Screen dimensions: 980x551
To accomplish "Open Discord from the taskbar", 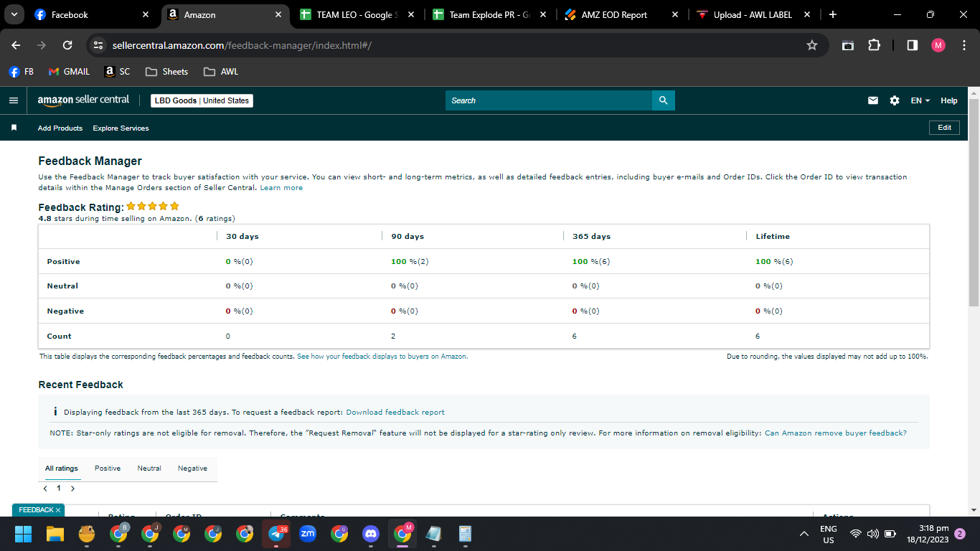I will tap(371, 534).
